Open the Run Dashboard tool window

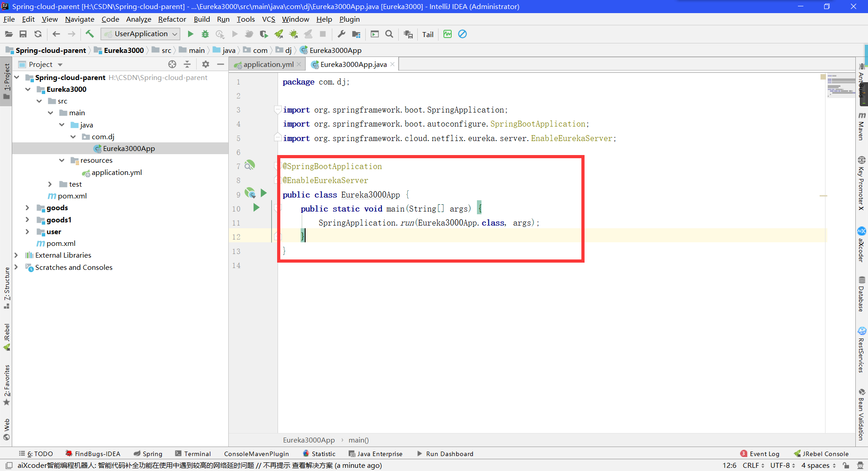tap(445, 453)
